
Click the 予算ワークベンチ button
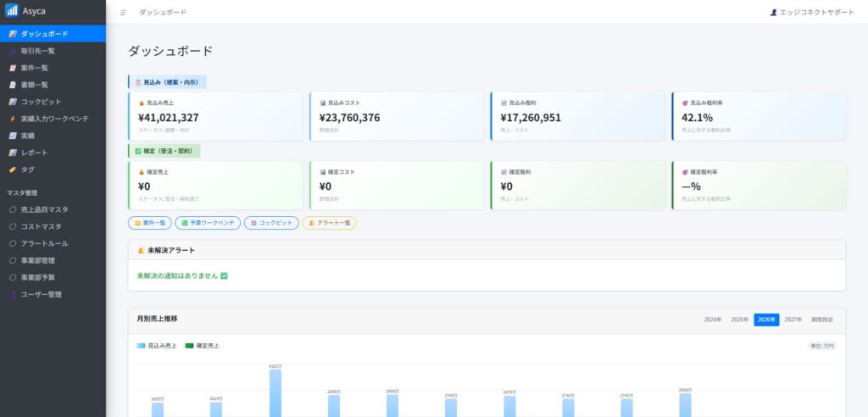click(208, 223)
